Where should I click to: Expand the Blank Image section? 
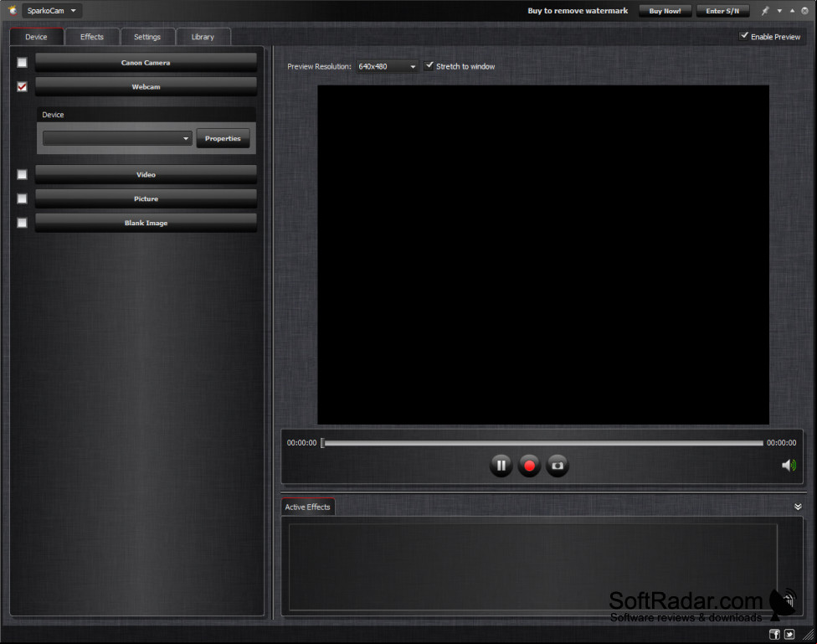(x=146, y=223)
